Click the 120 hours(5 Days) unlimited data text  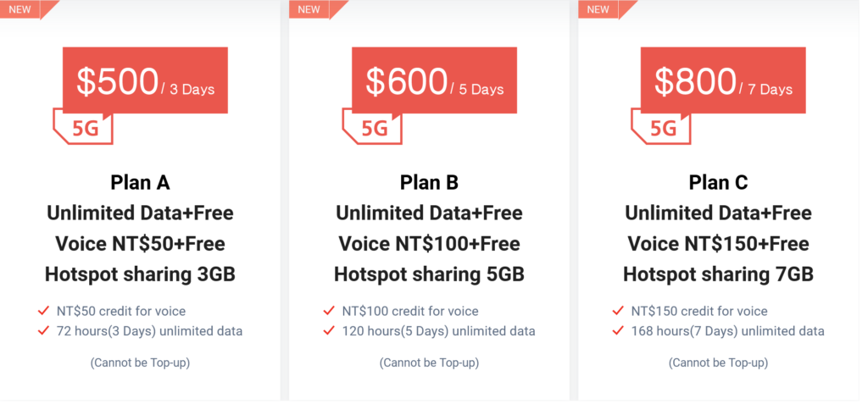438,331
